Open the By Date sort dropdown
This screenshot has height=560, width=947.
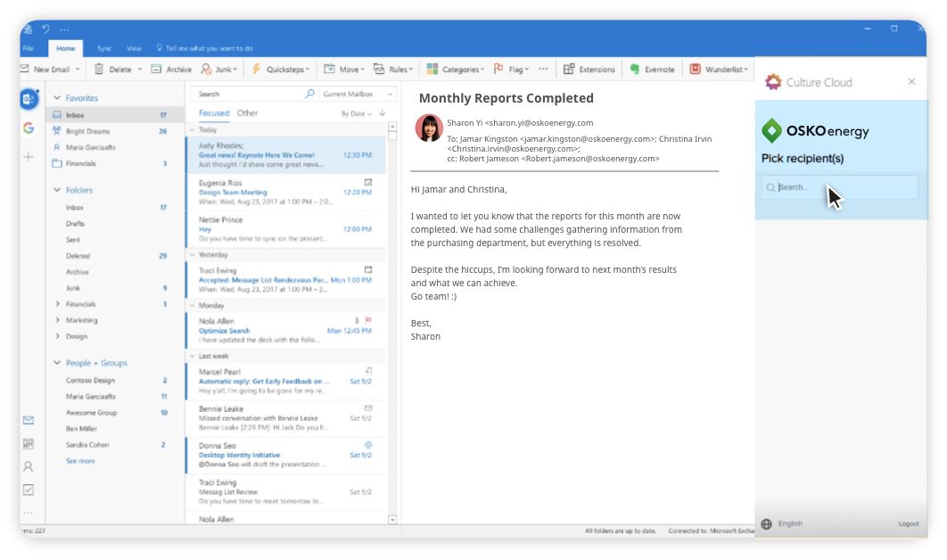click(357, 113)
